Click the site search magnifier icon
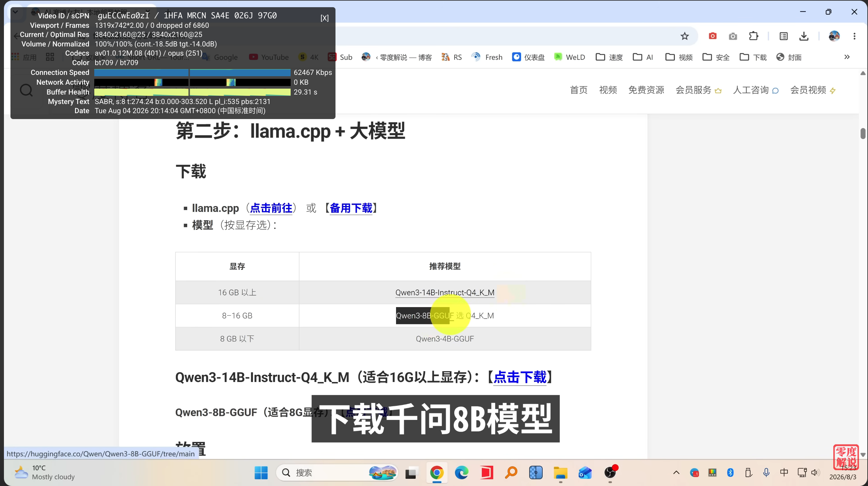This screenshot has height=486, width=868. click(x=26, y=90)
